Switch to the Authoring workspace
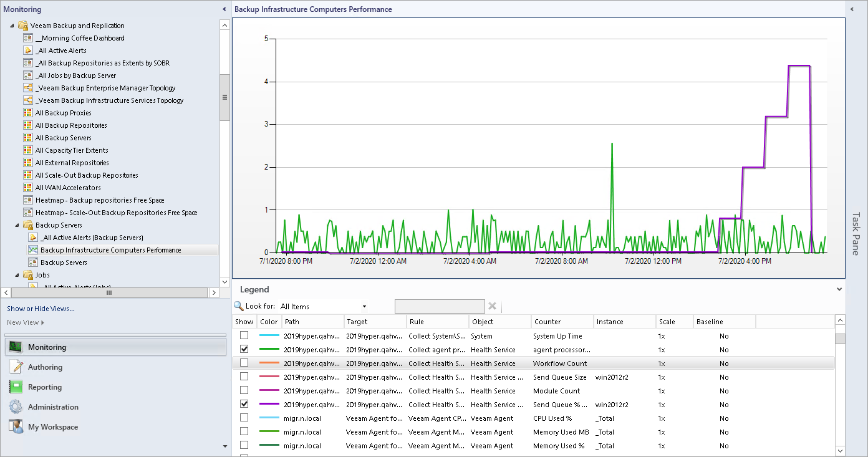 [x=115, y=367]
